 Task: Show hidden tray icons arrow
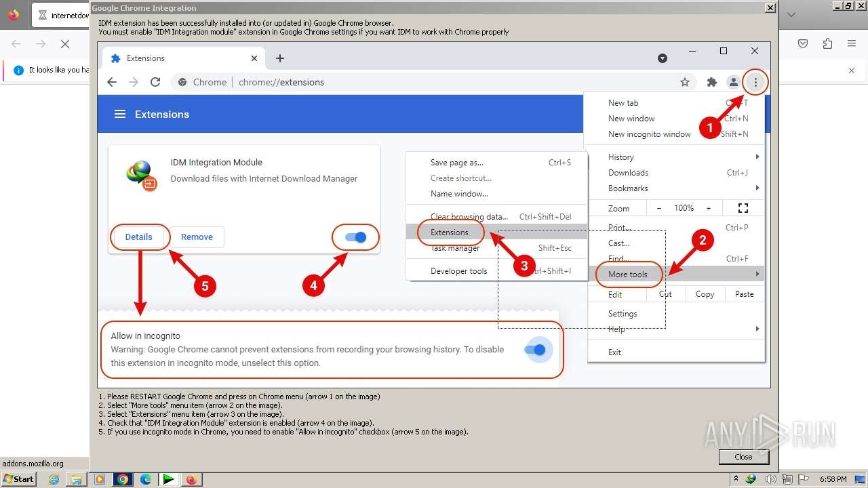(x=736, y=479)
